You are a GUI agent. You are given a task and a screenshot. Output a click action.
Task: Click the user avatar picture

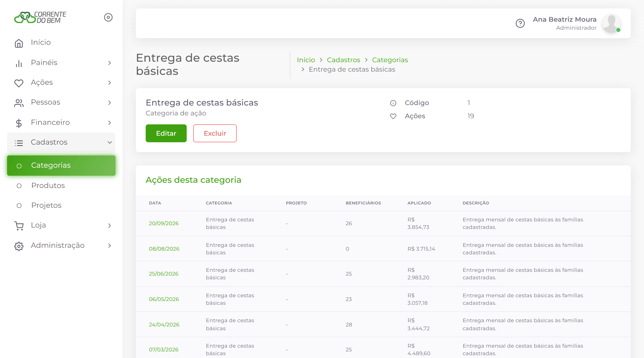tap(611, 23)
